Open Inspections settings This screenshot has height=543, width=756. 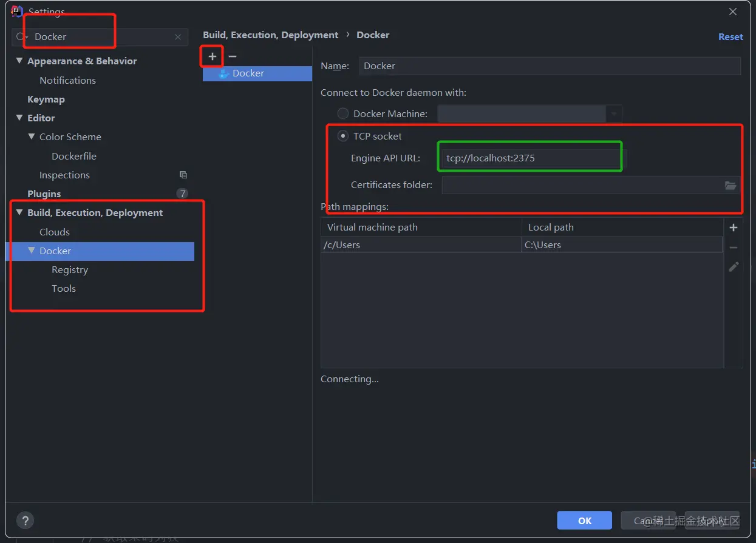64,175
